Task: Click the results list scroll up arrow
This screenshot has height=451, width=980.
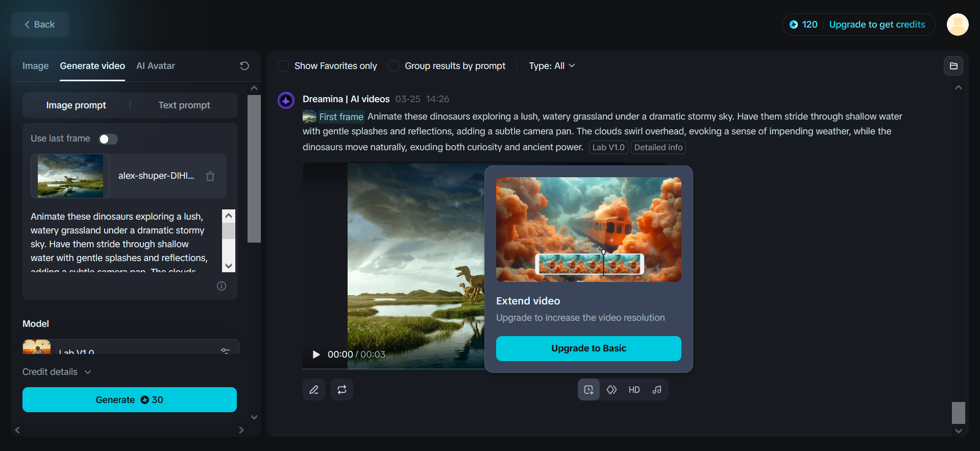Action: click(959, 88)
